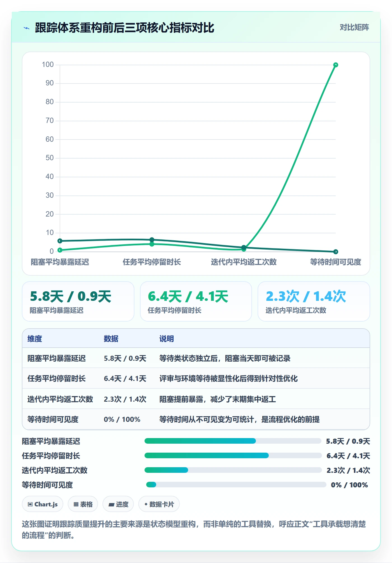Select the 数据卡片 chip
The width and height of the screenshot is (392, 563).
tap(159, 504)
